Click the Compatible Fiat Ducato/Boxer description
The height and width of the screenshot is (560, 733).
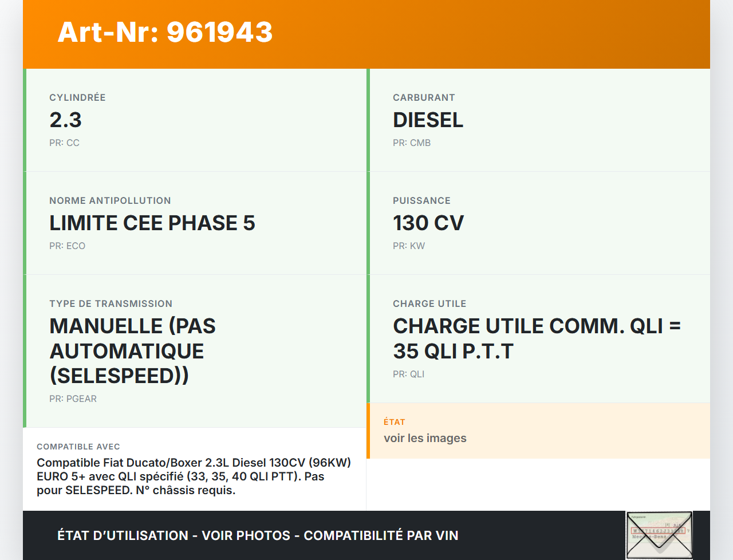point(194,476)
